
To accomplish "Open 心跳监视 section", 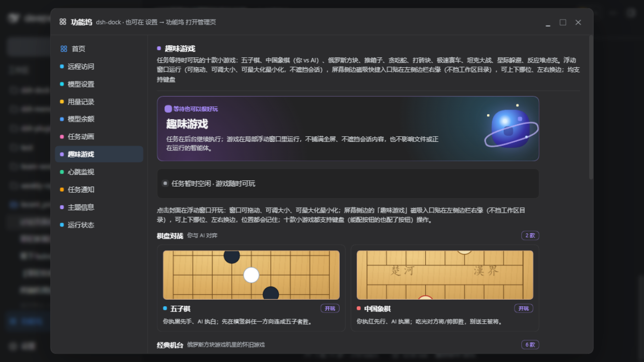I will click(x=99, y=172).
